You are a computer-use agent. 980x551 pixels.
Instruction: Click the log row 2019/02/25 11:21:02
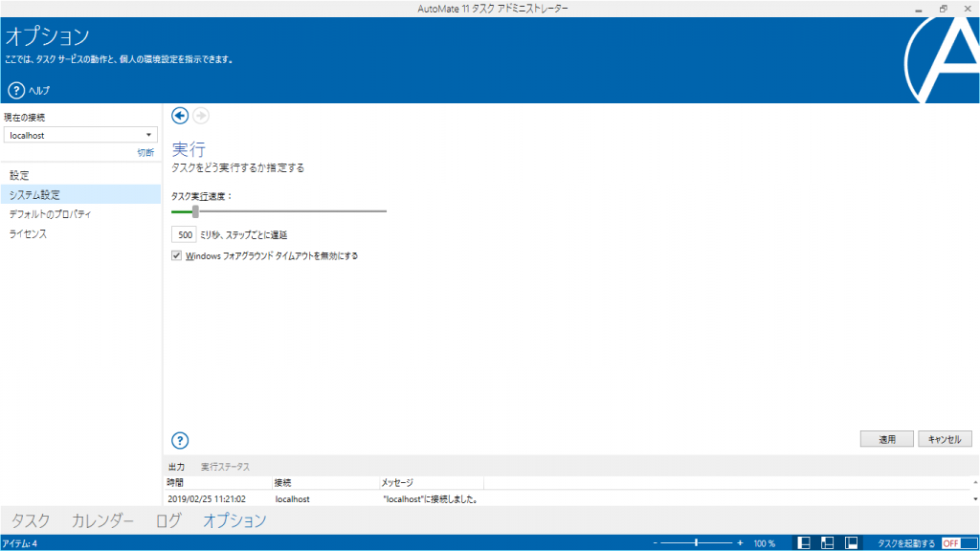(x=567, y=499)
